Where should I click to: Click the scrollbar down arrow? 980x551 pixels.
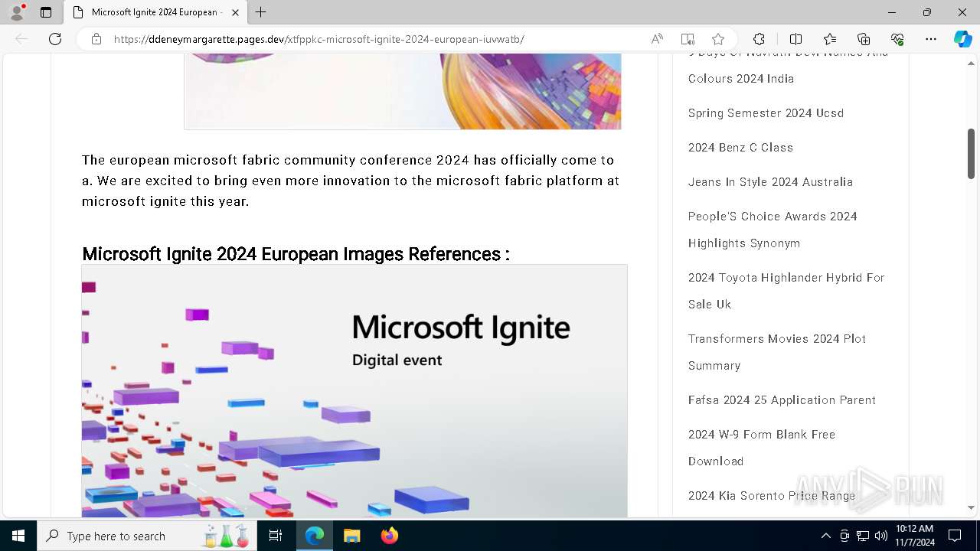click(x=971, y=507)
